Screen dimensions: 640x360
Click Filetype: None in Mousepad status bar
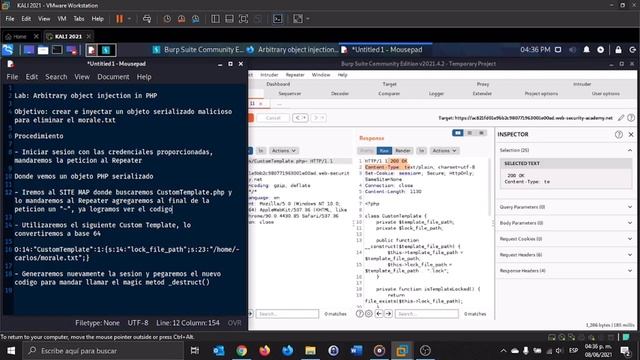[x=98, y=323]
